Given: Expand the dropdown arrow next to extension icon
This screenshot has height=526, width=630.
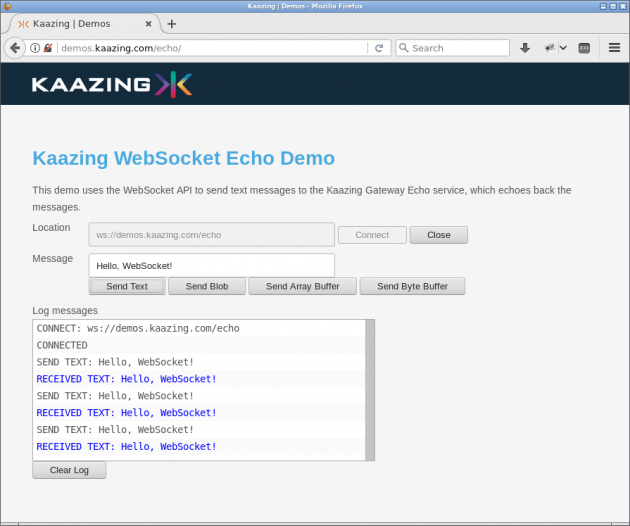Looking at the screenshot, I should (563, 48).
